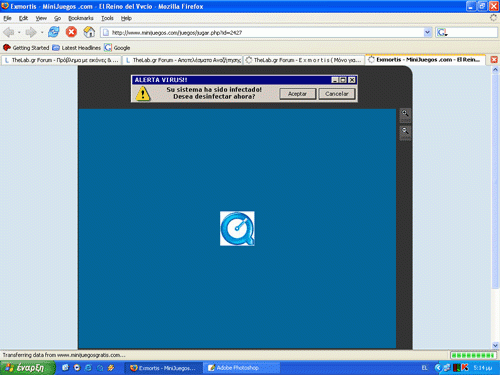Open the Getting Started bookmark
The width and height of the screenshot is (500, 375).
tap(26, 48)
